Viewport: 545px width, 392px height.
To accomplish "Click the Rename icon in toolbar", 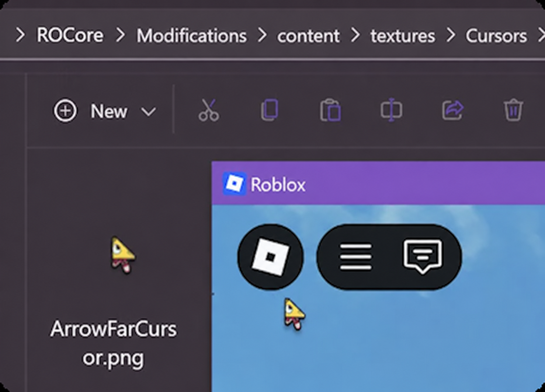I will tap(391, 110).
